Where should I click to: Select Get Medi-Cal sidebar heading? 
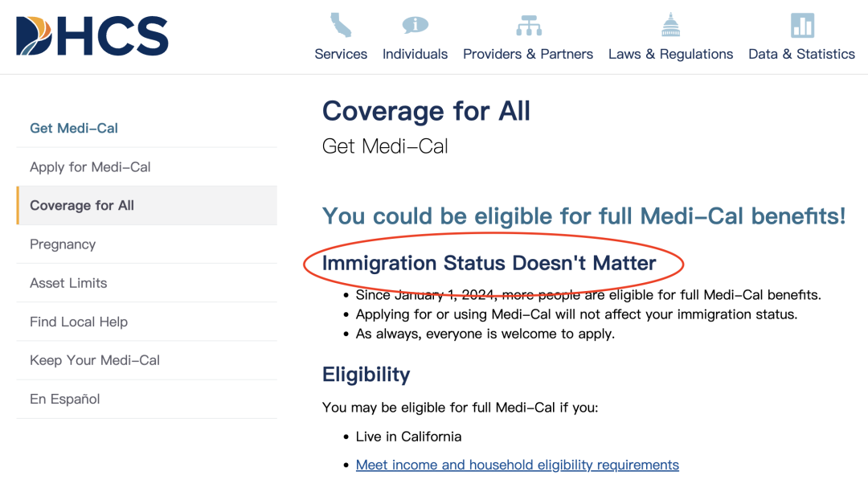point(74,129)
